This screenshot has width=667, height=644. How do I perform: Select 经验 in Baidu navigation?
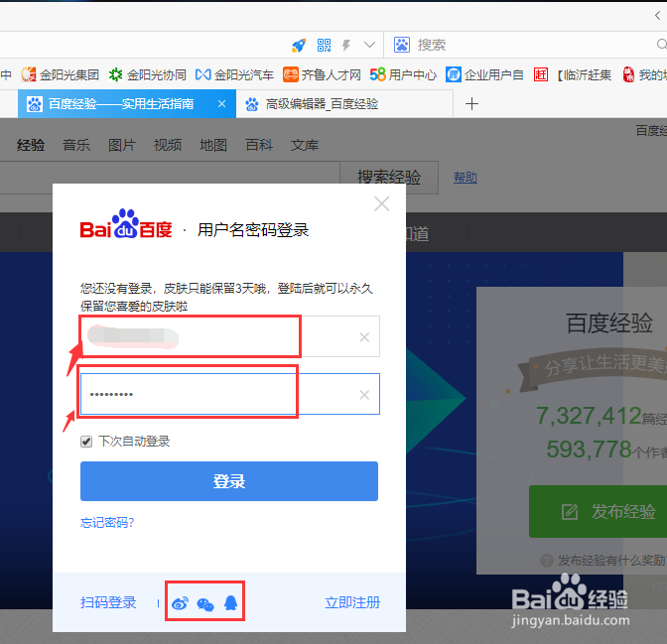31,145
